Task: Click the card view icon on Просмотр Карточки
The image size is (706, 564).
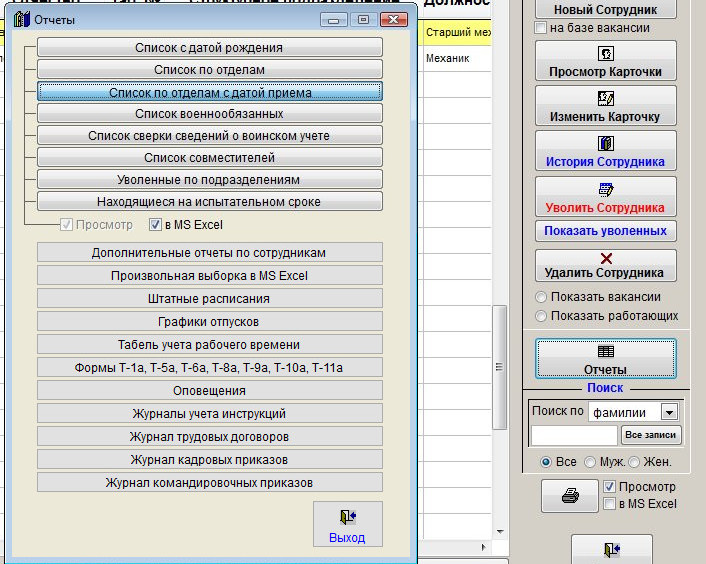Action: [606, 54]
